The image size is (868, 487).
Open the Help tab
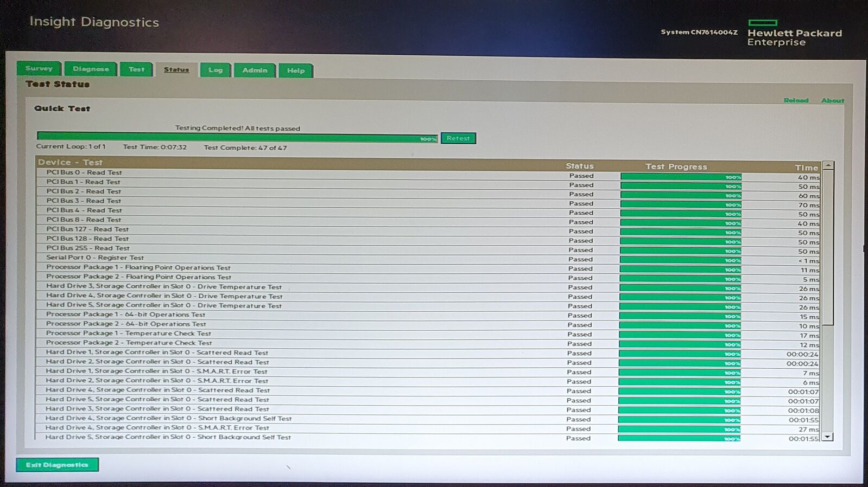296,71
